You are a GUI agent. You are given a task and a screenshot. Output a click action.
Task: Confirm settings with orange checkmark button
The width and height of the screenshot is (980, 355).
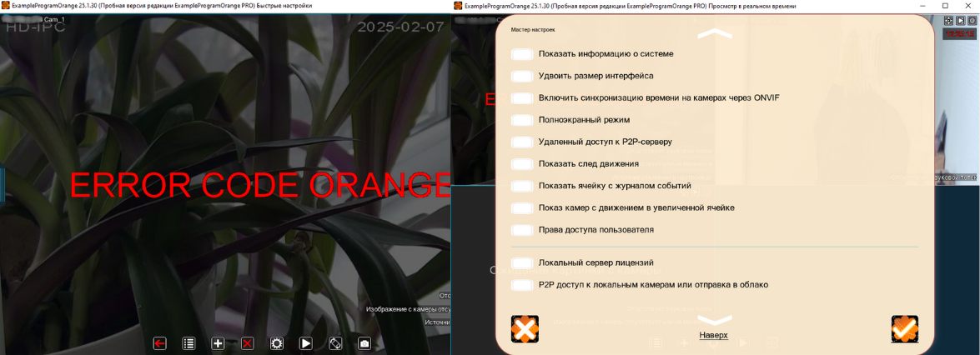(x=904, y=329)
